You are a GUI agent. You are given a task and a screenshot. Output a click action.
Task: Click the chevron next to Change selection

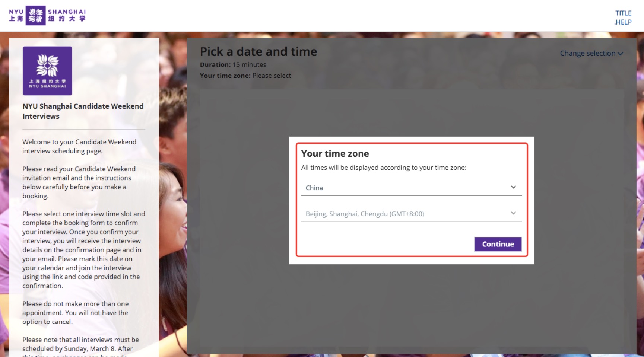(621, 54)
